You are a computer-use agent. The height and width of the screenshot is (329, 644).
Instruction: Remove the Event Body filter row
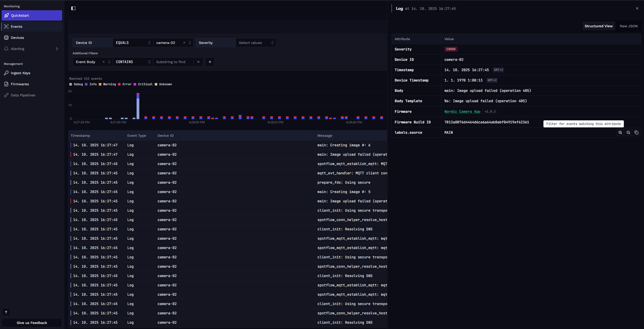click(x=198, y=62)
